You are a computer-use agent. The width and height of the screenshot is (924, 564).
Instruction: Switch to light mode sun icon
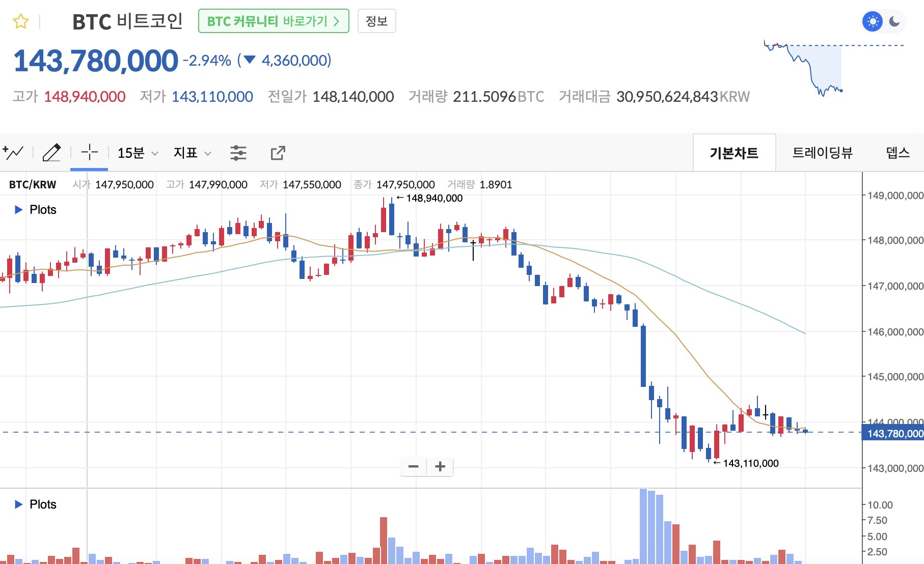873,21
